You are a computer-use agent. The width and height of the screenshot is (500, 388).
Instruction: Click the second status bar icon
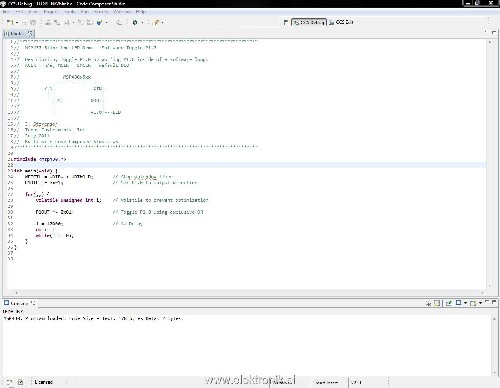pos(21,382)
